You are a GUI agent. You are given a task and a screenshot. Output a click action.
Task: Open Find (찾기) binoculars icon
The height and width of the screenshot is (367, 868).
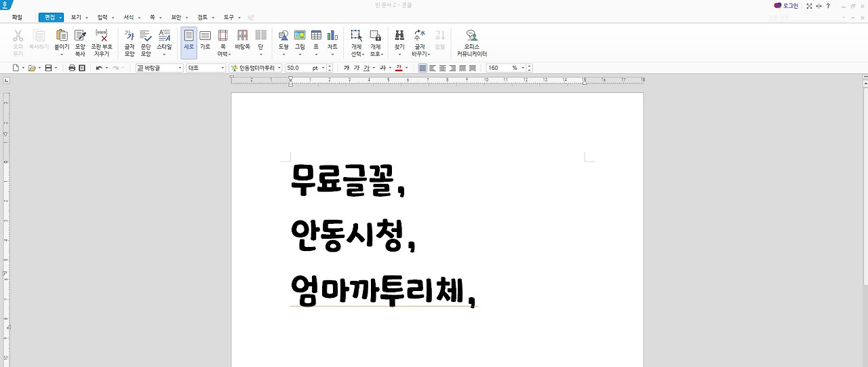(399, 36)
